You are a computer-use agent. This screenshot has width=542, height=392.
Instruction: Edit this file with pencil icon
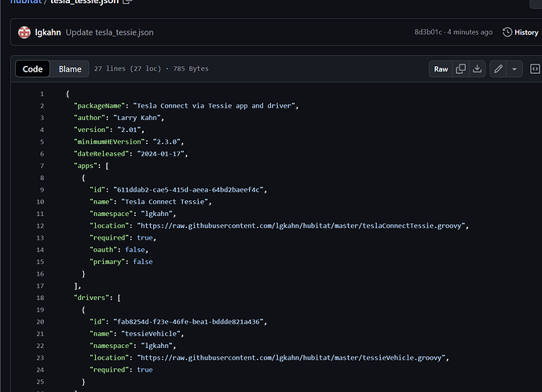click(x=498, y=69)
